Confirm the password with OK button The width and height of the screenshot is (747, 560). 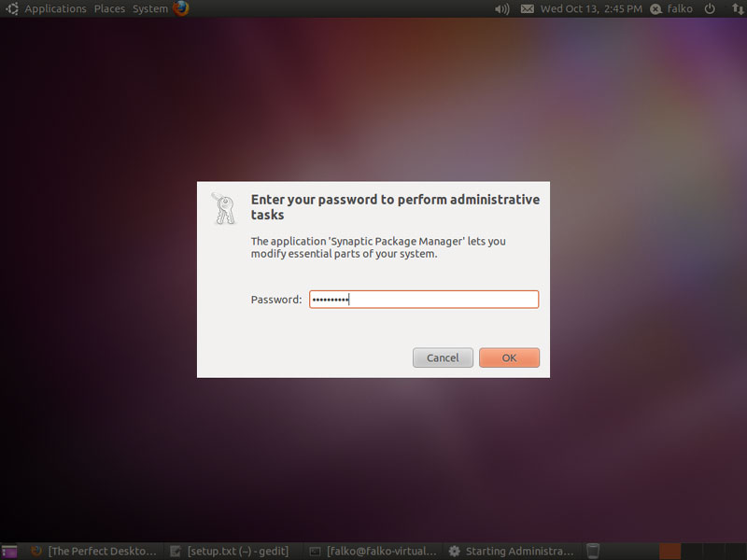click(x=509, y=357)
